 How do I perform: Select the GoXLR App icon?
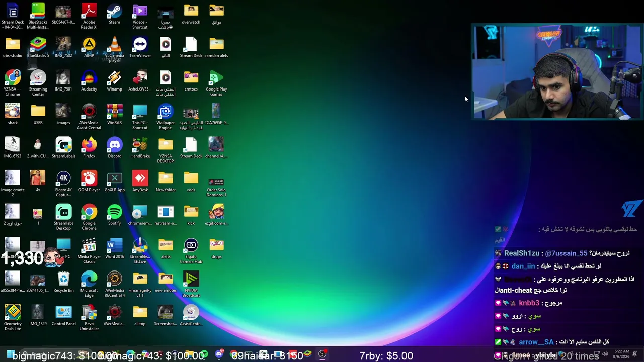pos(114,182)
